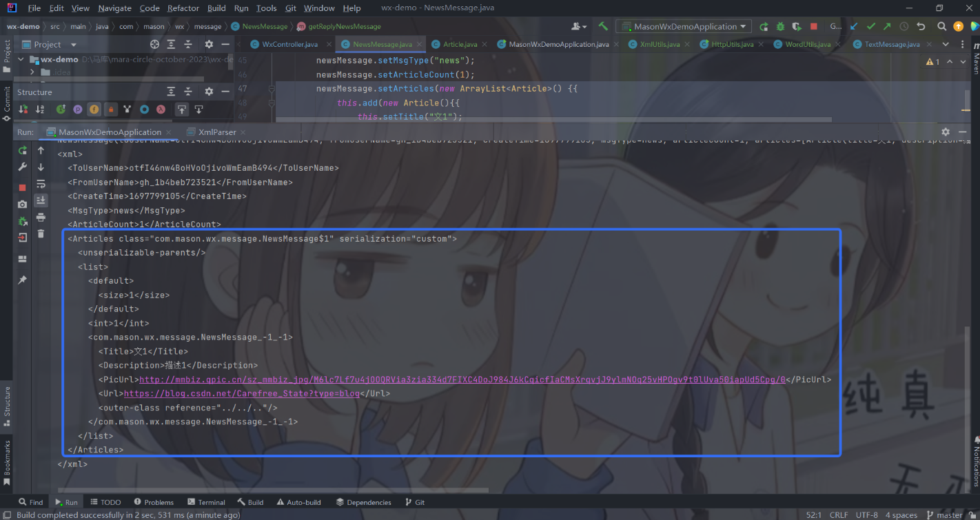
Task: Toggle soft-wrap in Run console
Action: click(x=41, y=184)
